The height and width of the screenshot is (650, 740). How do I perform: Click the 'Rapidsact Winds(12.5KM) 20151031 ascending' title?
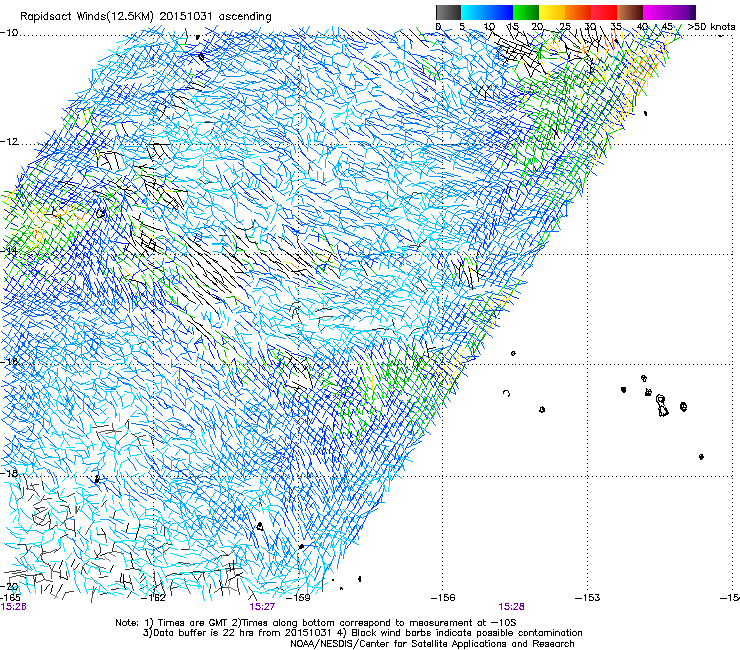point(146,17)
